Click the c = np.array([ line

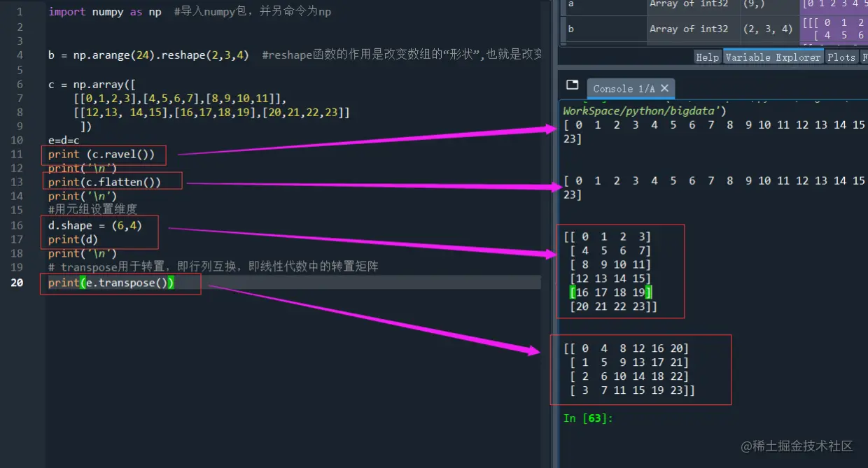[x=92, y=84]
